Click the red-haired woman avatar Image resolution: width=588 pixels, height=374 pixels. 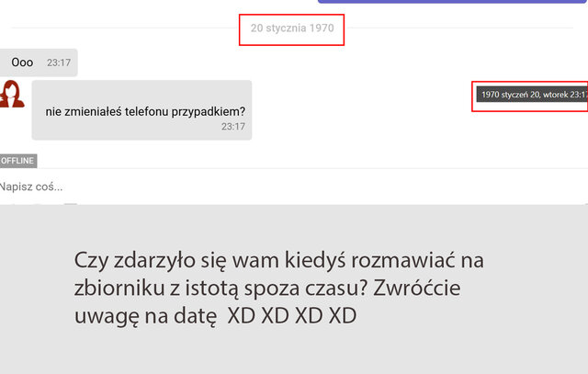coord(12,94)
